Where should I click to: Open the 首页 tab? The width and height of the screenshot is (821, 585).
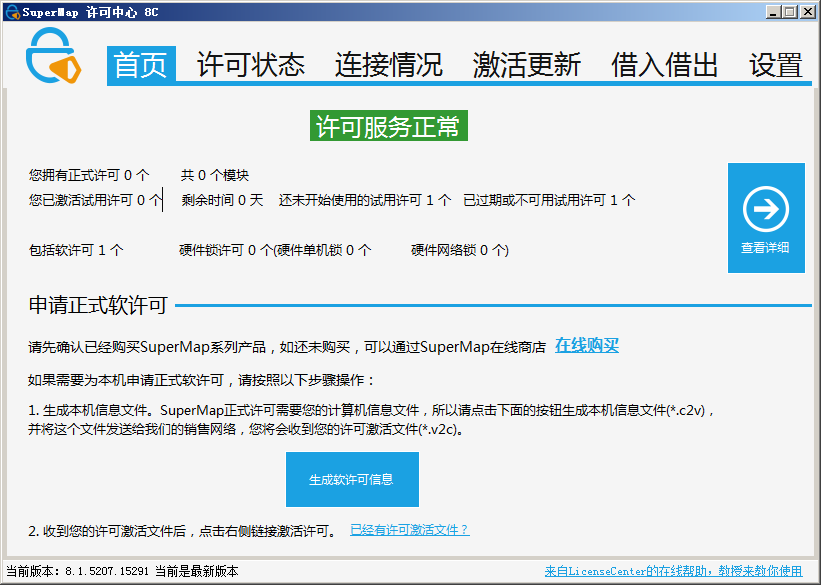coord(141,65)
